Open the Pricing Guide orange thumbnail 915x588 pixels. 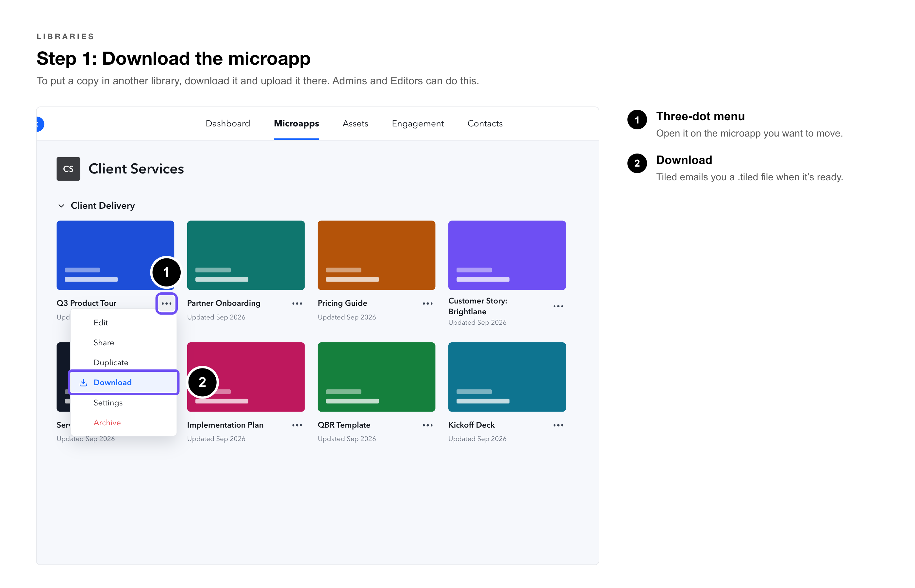pyautogui.click(x=376, y=255)
